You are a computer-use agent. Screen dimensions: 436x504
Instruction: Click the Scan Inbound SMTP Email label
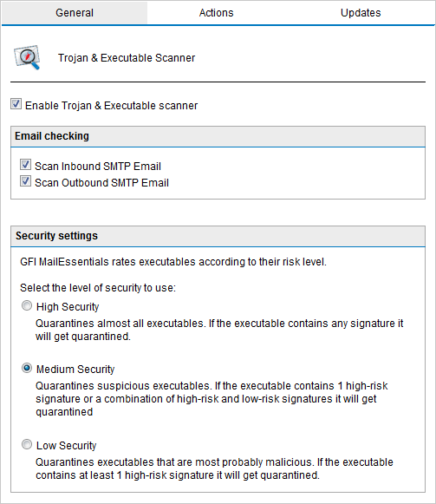[98, 167]
